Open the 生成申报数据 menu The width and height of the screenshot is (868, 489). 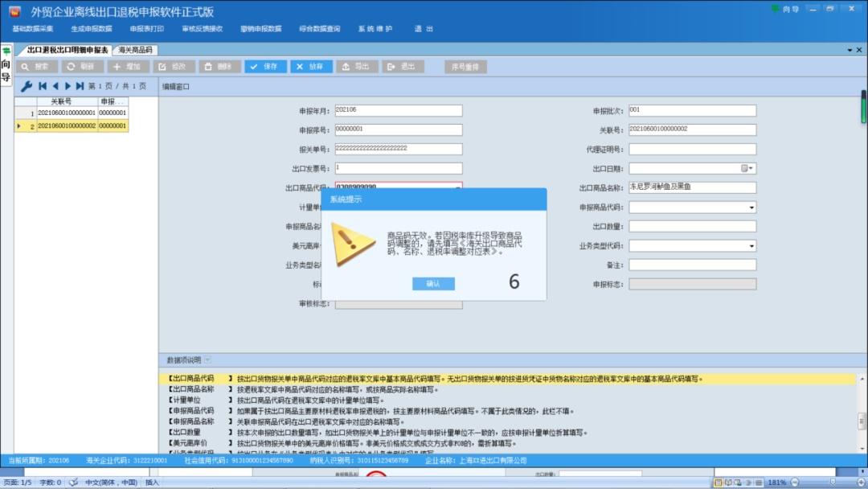91,29
